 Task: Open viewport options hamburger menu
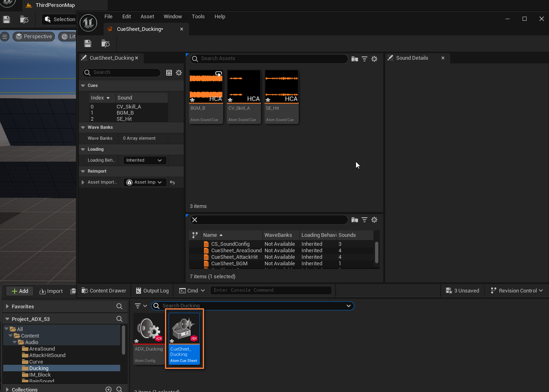pyautogui.click(x=5, y=37)
